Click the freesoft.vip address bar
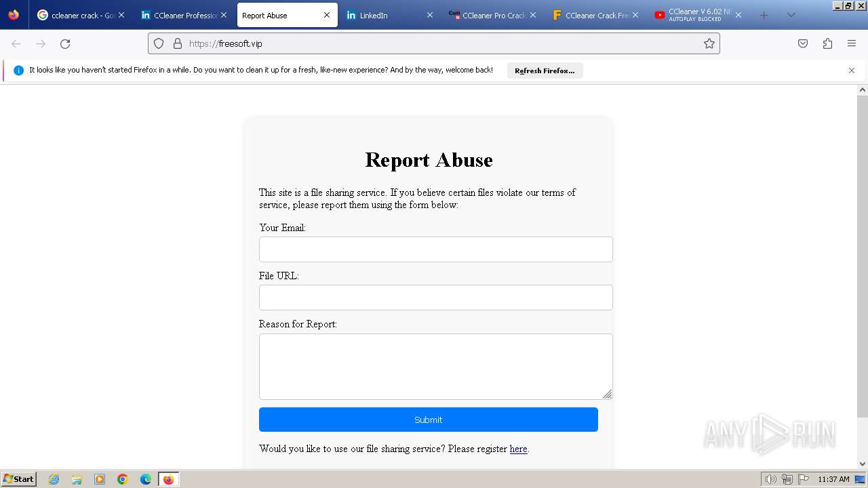 point(434,43)
